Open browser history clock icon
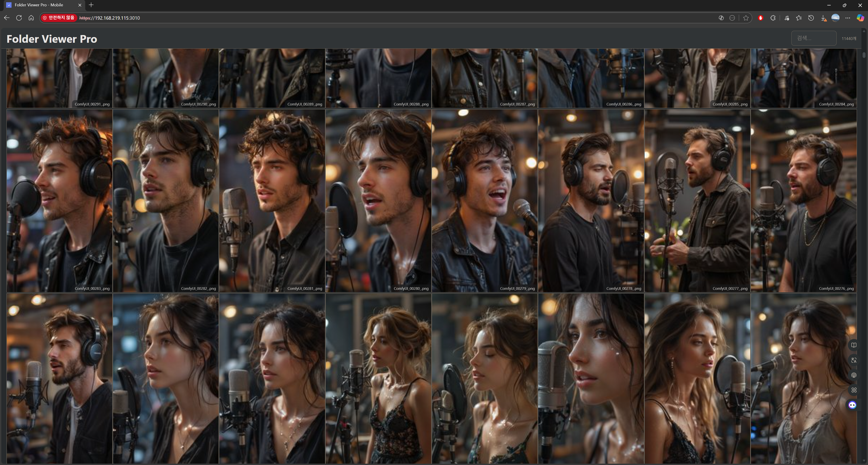 coord(811,18)
